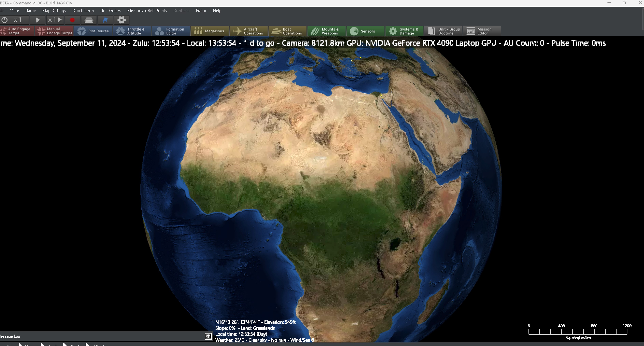Click the red record button
The image size is (644, 346).
coord(72,20)
